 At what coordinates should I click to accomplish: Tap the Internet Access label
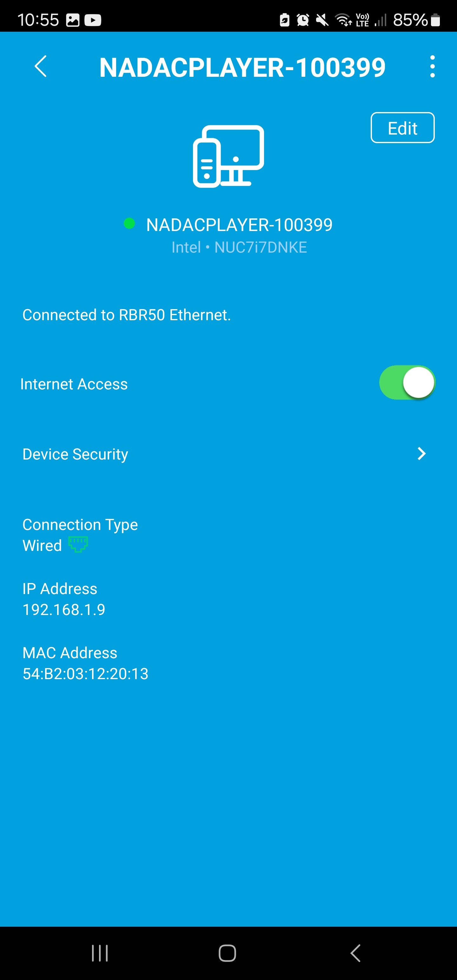click(x=74, y=384)
